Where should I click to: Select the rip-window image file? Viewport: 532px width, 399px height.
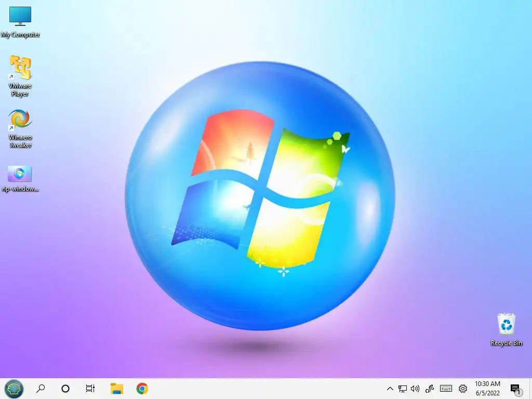(x=20, y=179)
